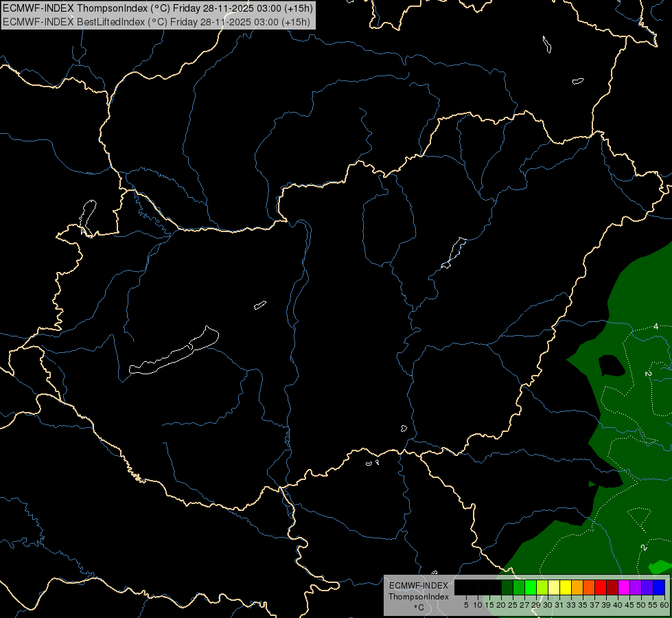Image resolution: width=672 pixels, height=618 pixels.
Task: Click the legend tick label 25
Action: tap(513, 605)
